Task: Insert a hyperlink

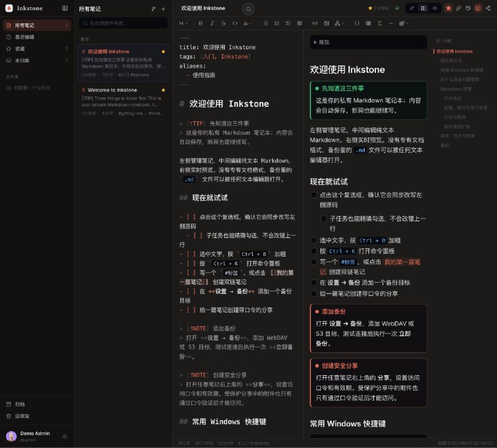Action: (315, 23)
